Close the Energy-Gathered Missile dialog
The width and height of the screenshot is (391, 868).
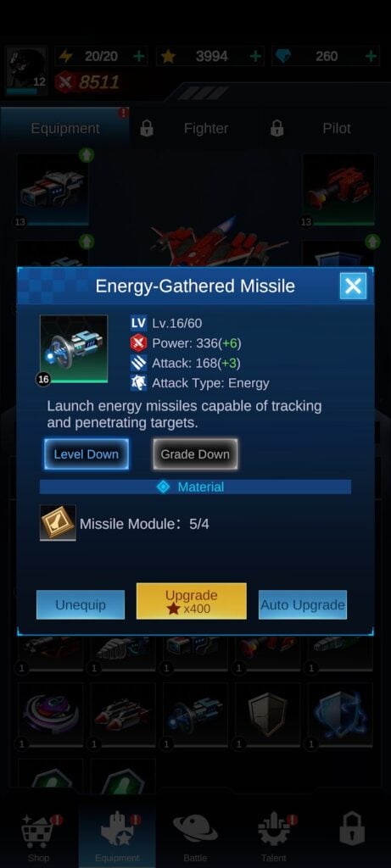(353, 287)
